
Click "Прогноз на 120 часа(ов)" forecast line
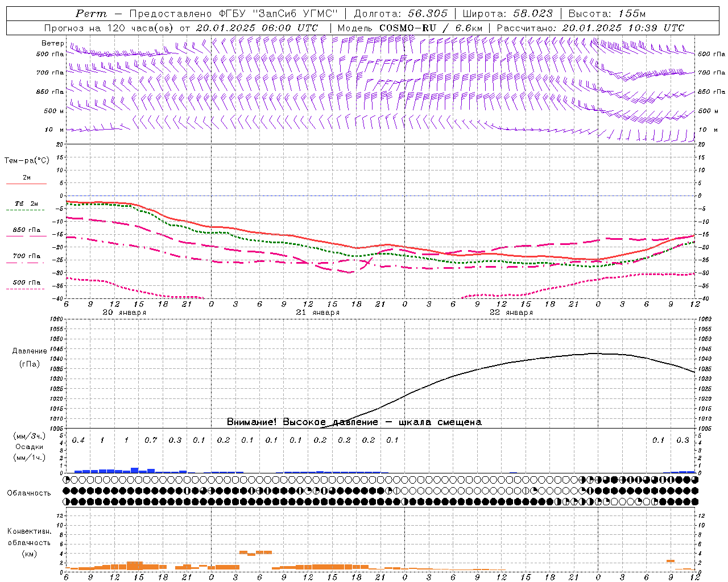[x=109, y=28]
